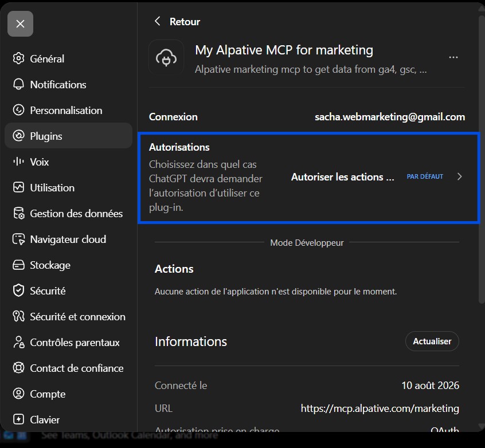485x448 pixels.
Task: Open the Autoriser les actions dropdown
Action: point(342,177)
